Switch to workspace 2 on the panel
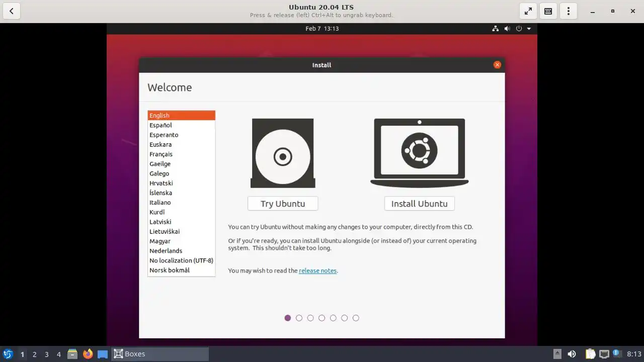This screenshot has height=362, width=644. (34, 354)
